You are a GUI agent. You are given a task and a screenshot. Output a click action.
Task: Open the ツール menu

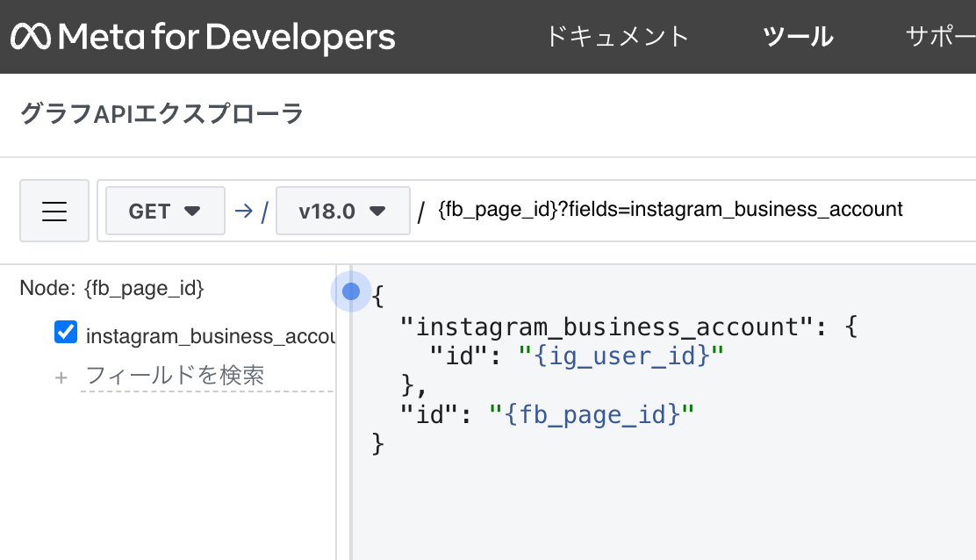click(798, 37)
